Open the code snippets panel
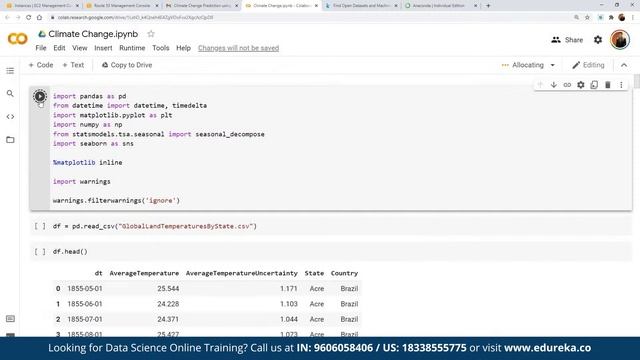 [x=10, y=117]
